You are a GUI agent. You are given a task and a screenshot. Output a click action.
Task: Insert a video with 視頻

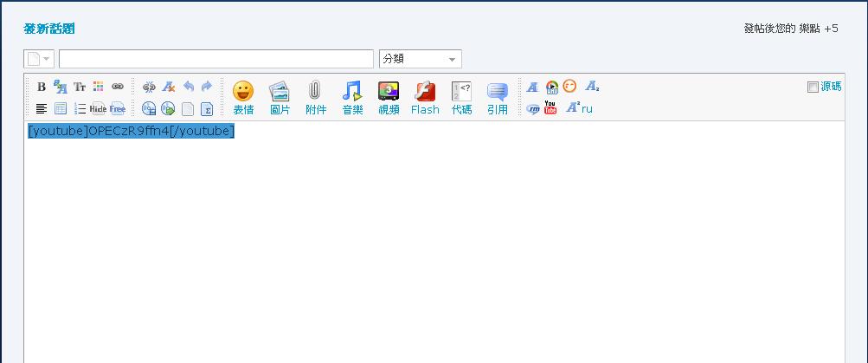pyautogui.click(x=389, y=98)
